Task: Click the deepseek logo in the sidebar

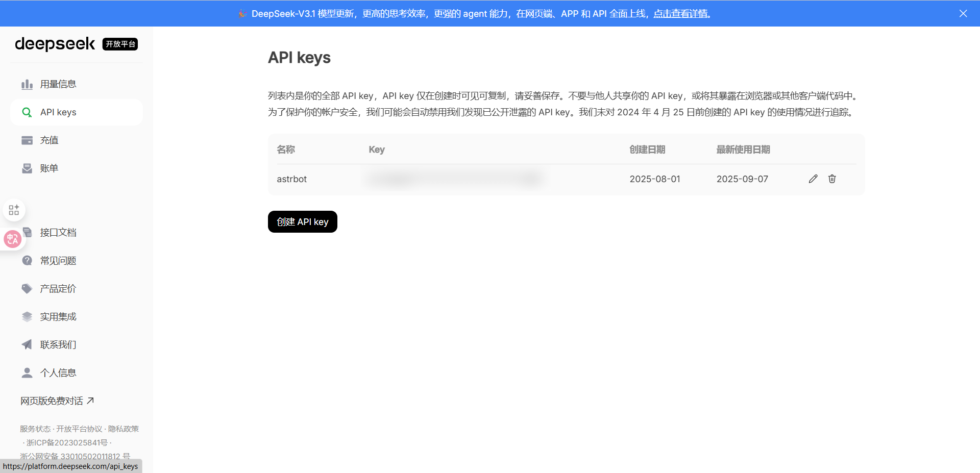Action: tap(55, 44)
